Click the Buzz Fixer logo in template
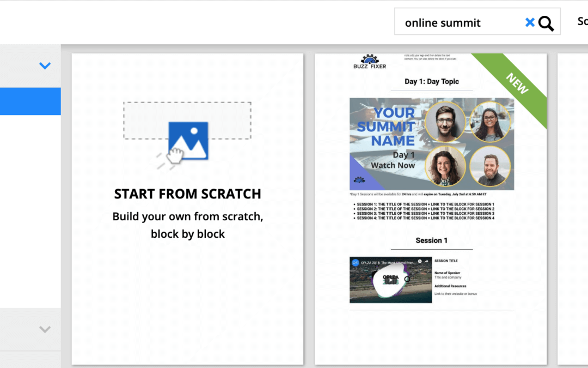 tap(370, 62)
